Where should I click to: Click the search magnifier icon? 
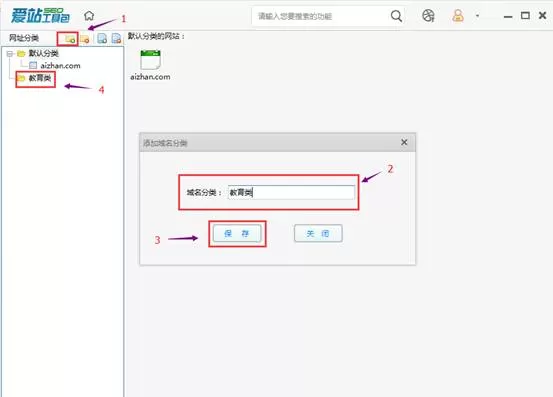click(396, 16)
